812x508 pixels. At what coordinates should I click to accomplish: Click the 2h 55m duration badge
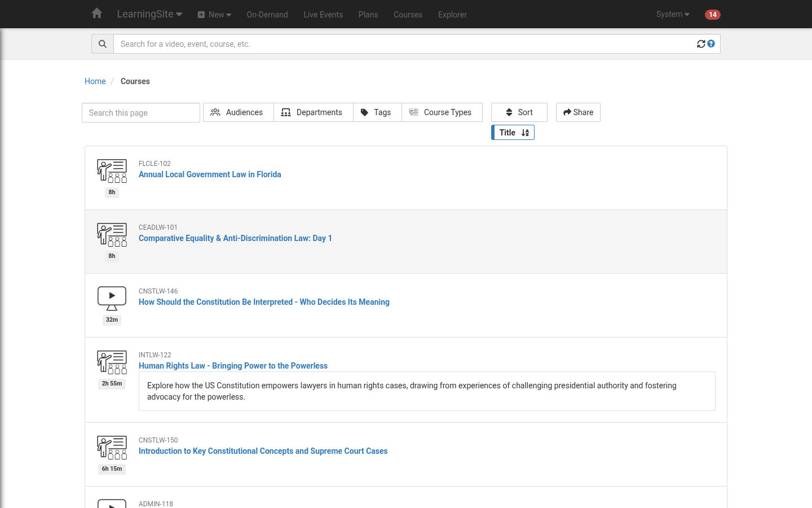pyautogui.click(x=112, y=384)
